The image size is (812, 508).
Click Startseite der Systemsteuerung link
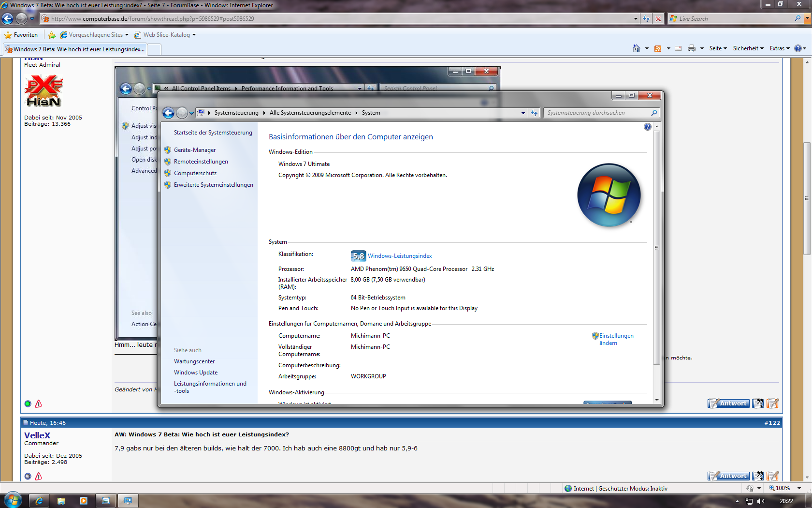coord(213,133)
